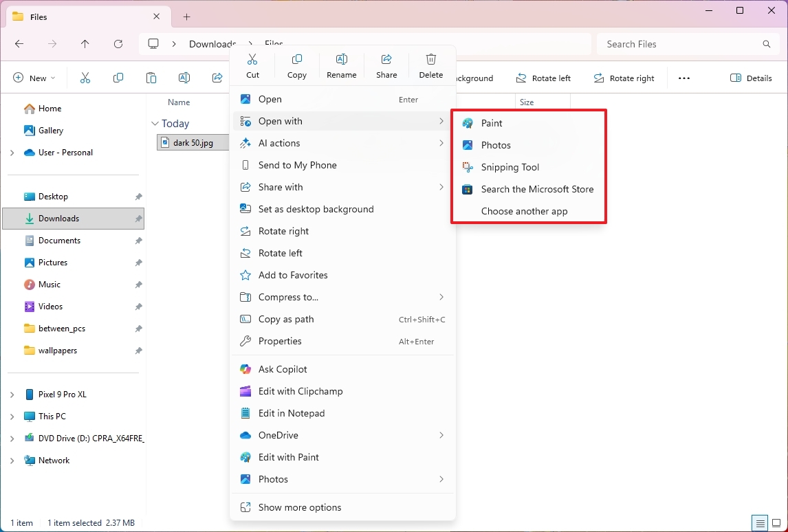Screen dimensions: 788x532
Task: Expand the Compress to submenu
Action: [x=441, y=297]
